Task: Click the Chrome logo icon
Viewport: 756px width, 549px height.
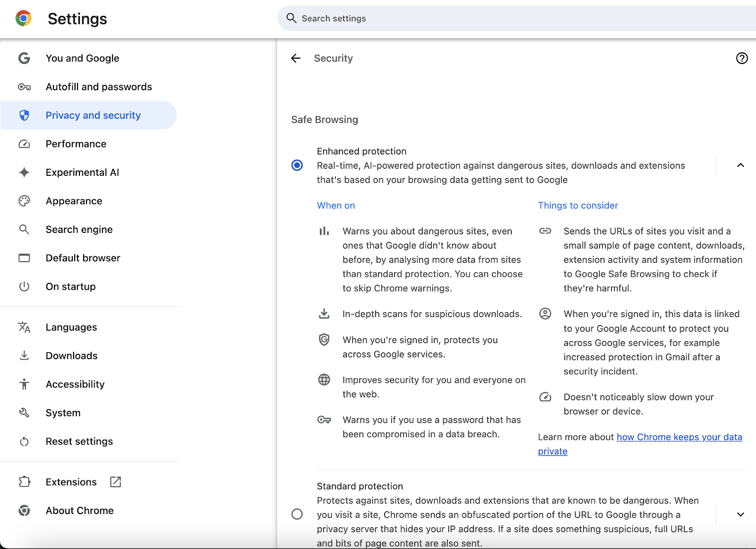Action: [x=24, y=18]
